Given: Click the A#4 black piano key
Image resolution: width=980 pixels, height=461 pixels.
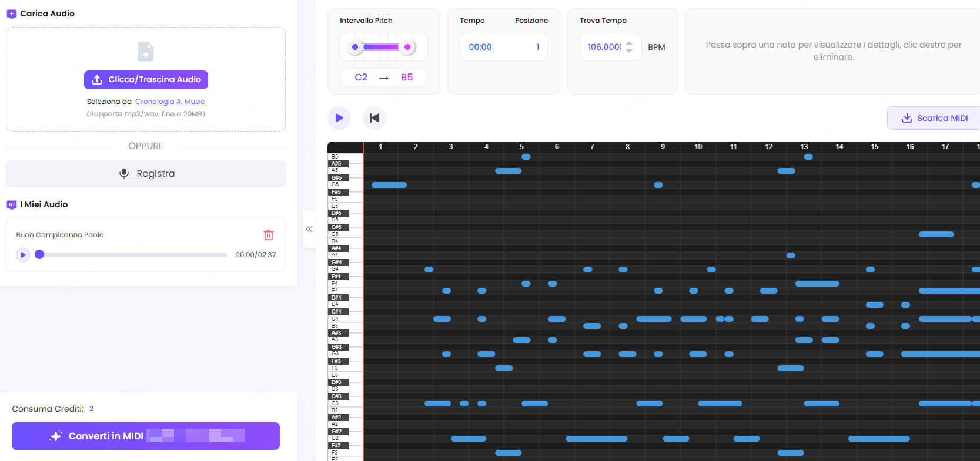Looking at the screenshot, I should click(338, 248).
